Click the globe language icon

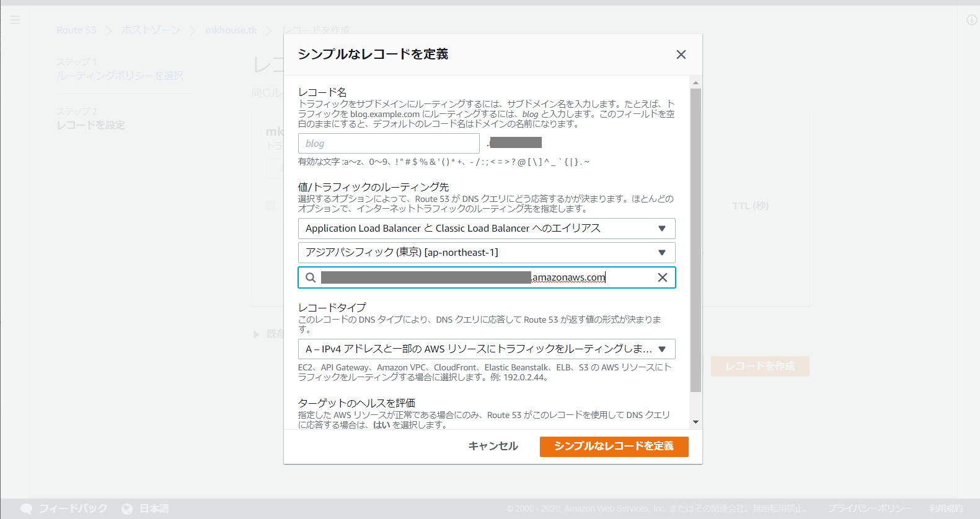(127, 508)
